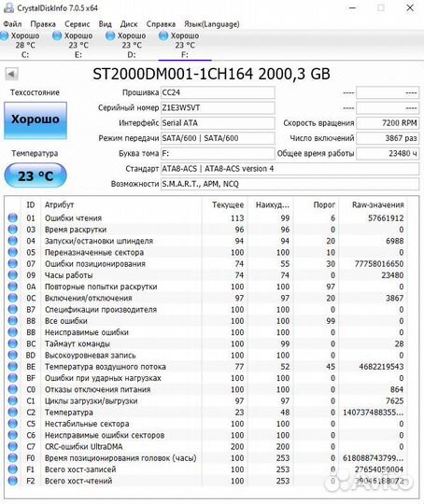Viewport: 424px width, 504px height.
Task: Click the Интерфейс field Serial ATA
Action: 218,123
